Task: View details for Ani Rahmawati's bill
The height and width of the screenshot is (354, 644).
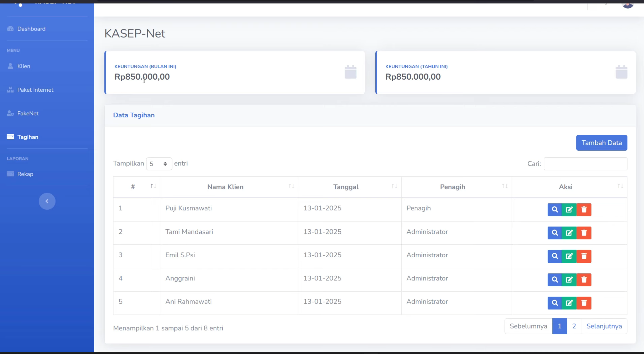Action: [x=554, y=303]
